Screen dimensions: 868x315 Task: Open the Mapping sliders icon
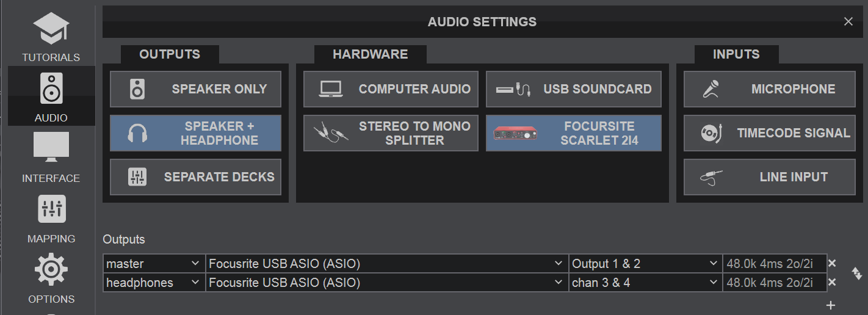coord(51,209)
